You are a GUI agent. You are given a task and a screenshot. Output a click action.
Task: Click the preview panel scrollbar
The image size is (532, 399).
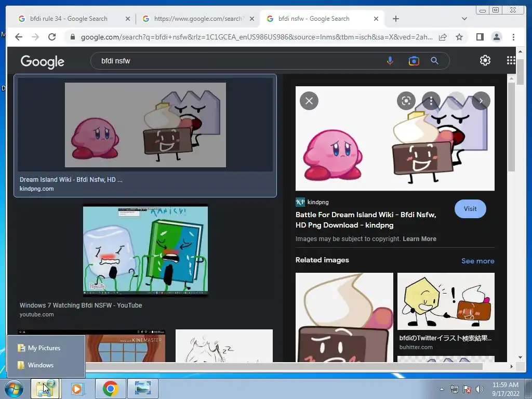click(x=511, y=126)
